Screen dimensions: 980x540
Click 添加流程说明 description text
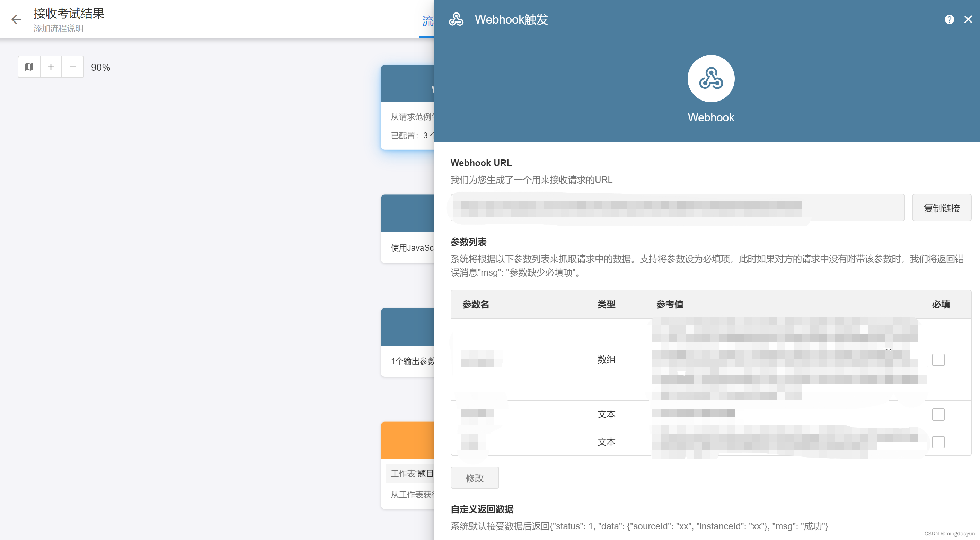(62, 28)
